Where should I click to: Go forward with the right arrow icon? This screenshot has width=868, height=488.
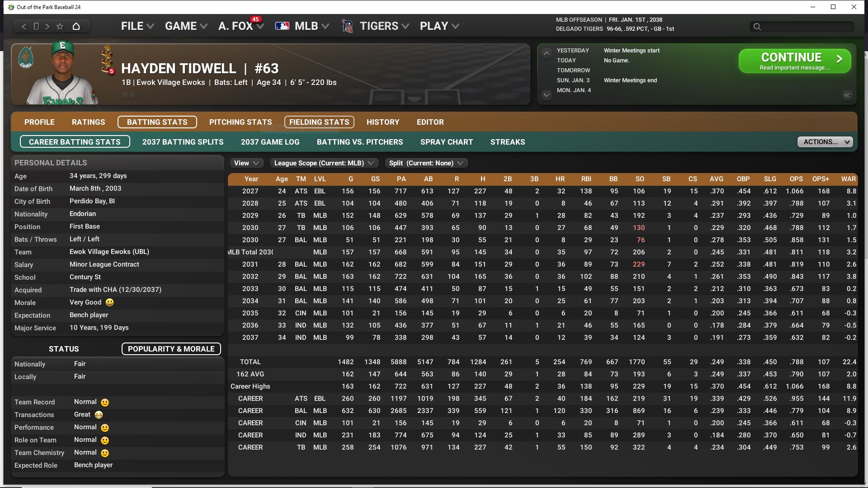(x=47, y=26)
